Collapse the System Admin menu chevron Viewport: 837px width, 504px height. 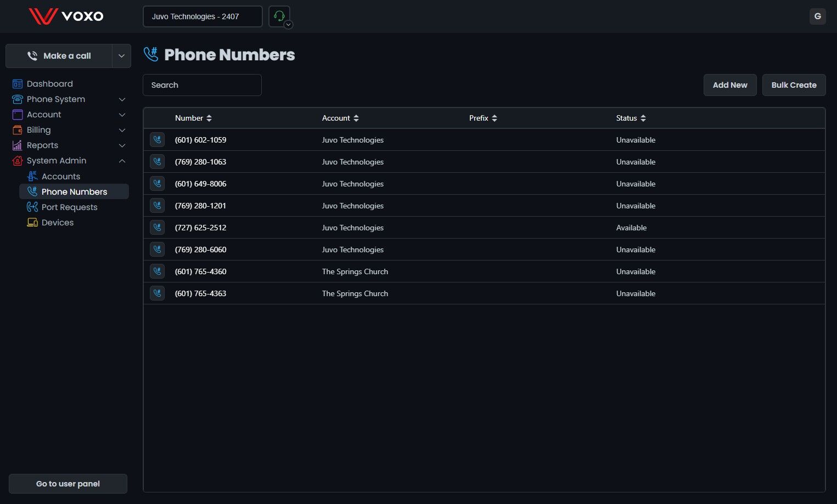[x=122, y=161]
